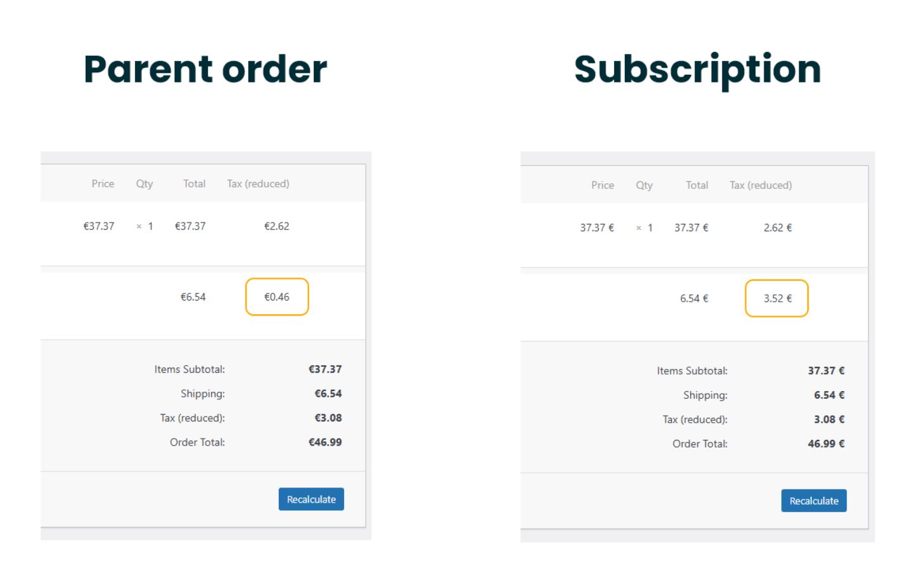
Task: Click 6.54 € shipping row total in Subscription
Action: coord(694,299)
